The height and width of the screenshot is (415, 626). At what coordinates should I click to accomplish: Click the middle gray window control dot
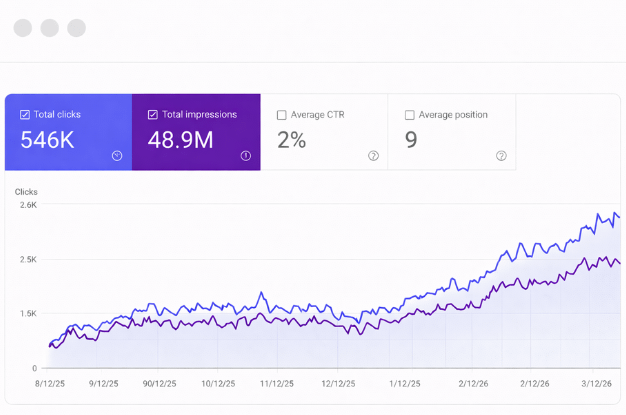[x=49, y=28]
